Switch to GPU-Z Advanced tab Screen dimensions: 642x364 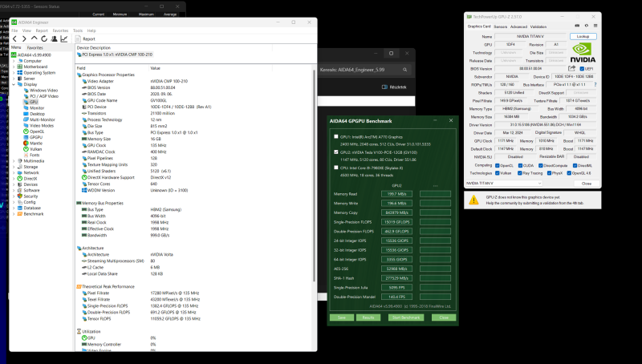click(518, 26)
